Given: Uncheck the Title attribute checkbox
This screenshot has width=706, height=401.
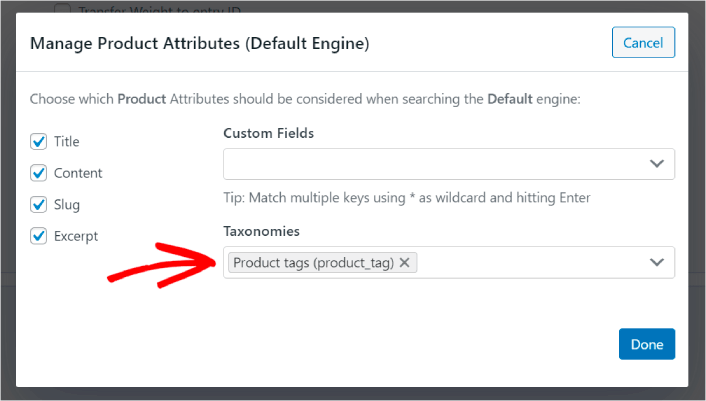Looking at the screenshot, I should click(x=39, y=142).
